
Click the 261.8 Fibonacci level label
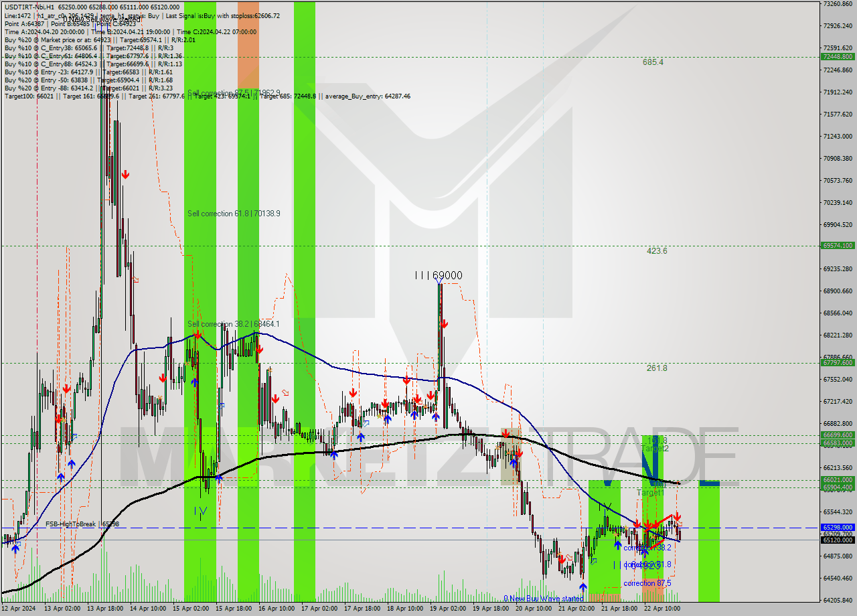(x=656, y=368)
